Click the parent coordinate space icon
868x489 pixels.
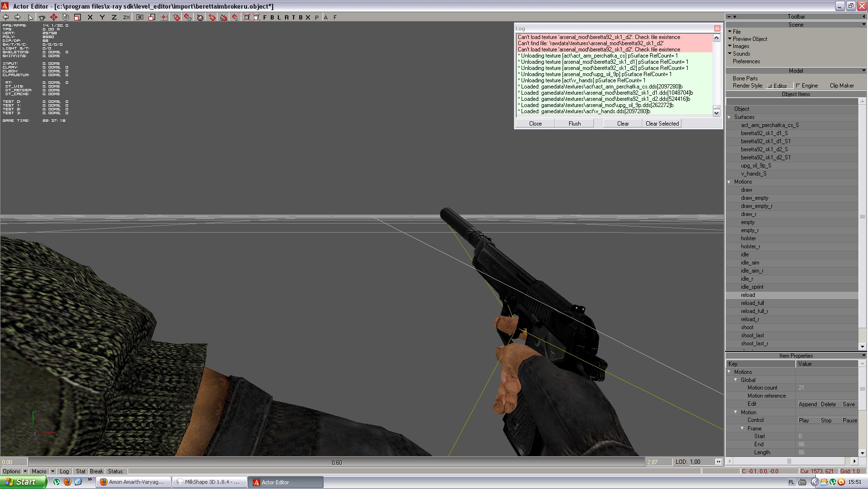coord(140,17)
